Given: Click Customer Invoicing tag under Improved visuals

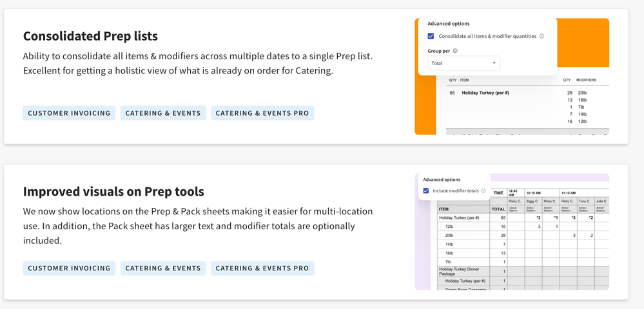Looking at the screenshot, I should click(69, 268).
